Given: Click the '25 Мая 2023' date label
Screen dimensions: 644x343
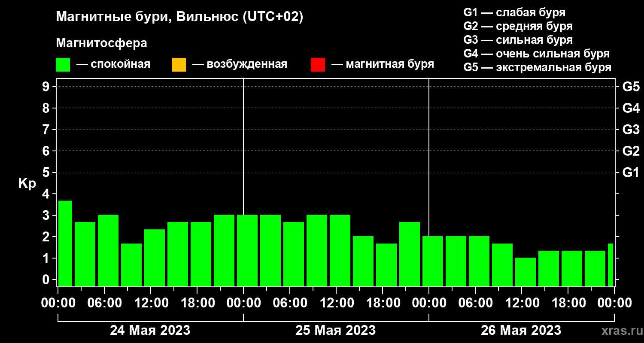Looking at the screenshot, I should click(x=335, y=330).
